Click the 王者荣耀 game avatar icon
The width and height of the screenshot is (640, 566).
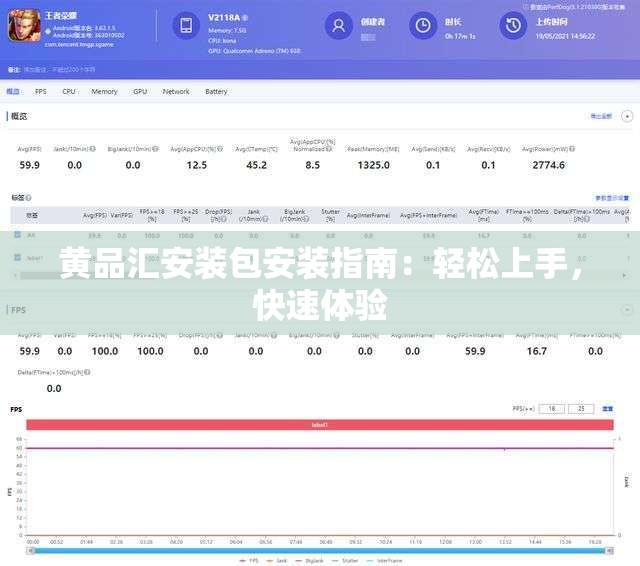tap(24, 26)
